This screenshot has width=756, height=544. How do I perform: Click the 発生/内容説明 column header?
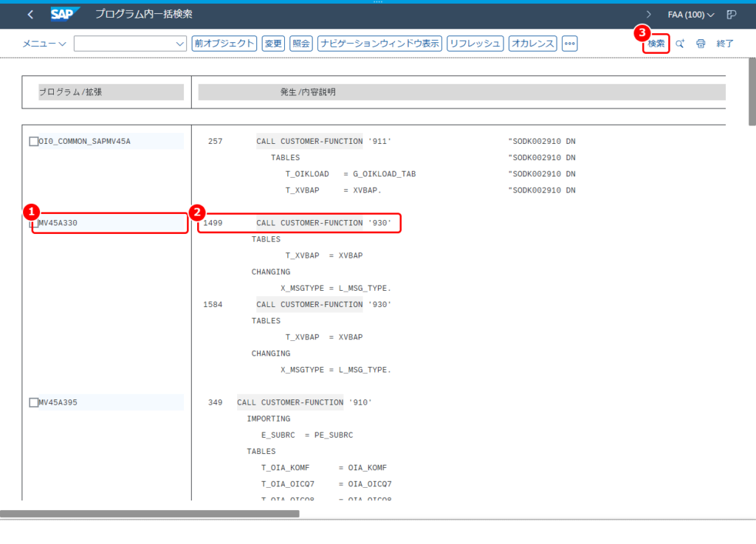click(462, 92)
